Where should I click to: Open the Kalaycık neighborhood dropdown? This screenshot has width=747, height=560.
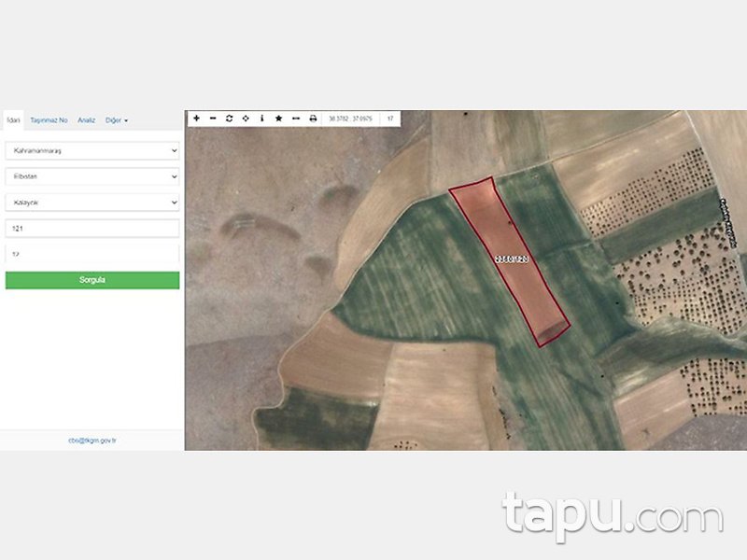pyautogui.click(x=92, y=203)
